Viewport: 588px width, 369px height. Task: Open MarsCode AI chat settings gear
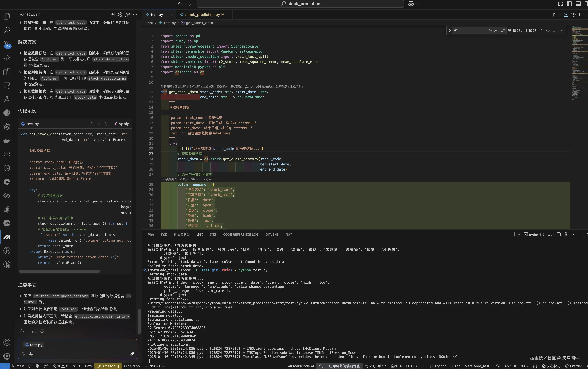(x=120, y=15)
